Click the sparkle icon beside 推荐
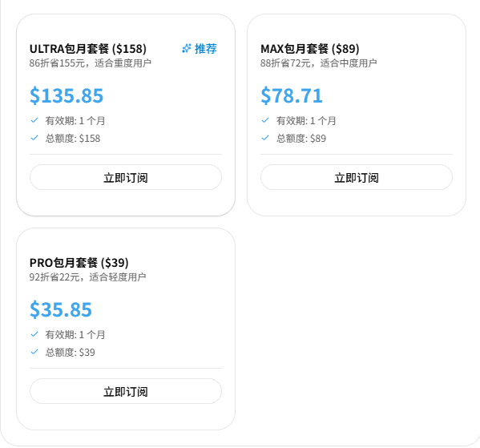Screen dimensions: 480x448 [x=187, y=48]
